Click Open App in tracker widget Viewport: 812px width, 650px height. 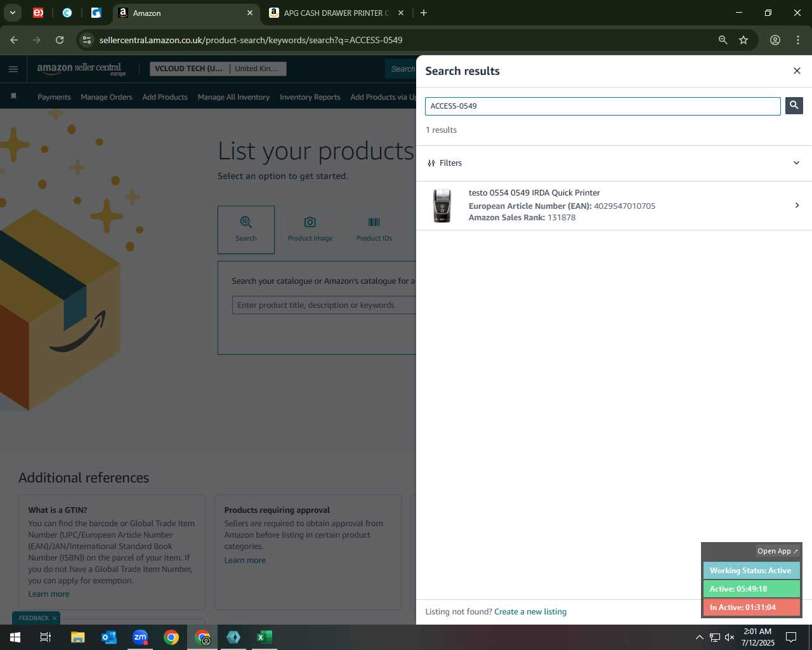point(778,551)
